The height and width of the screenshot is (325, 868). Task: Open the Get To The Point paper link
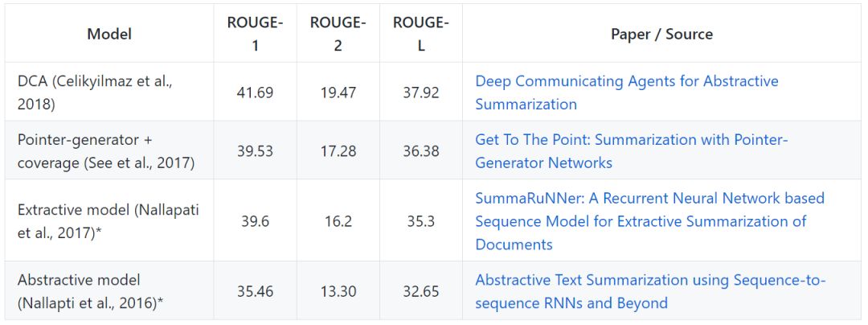(x=631, y=151)
